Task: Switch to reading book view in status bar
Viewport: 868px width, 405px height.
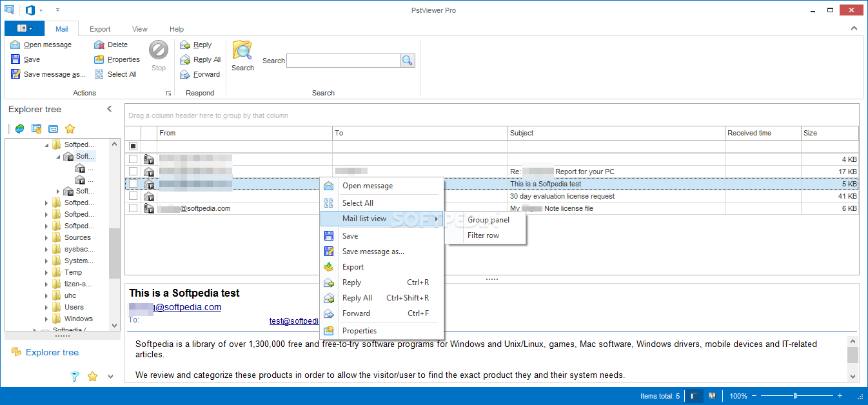Action: pos(713,396)
